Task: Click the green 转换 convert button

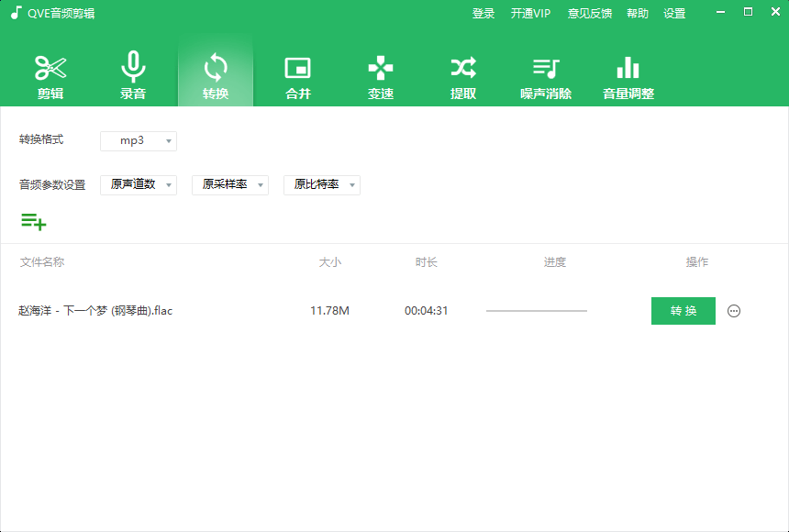Action: point(683,311)
